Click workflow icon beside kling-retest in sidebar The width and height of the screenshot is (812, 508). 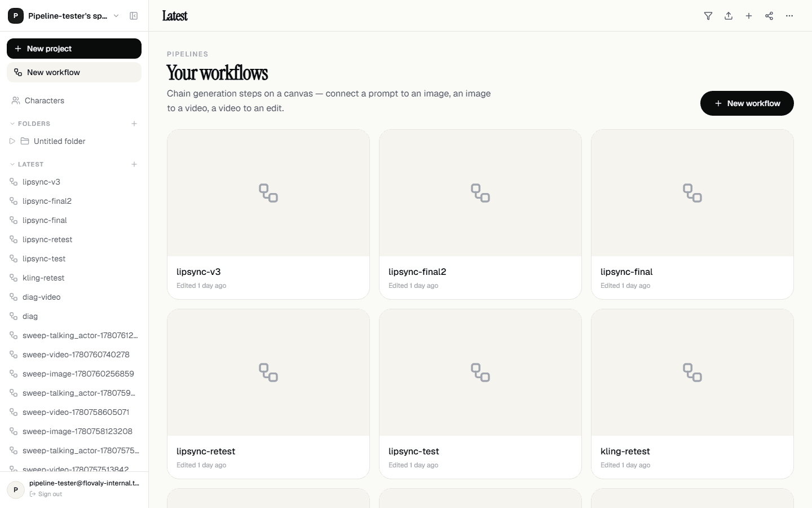[14, 278]
